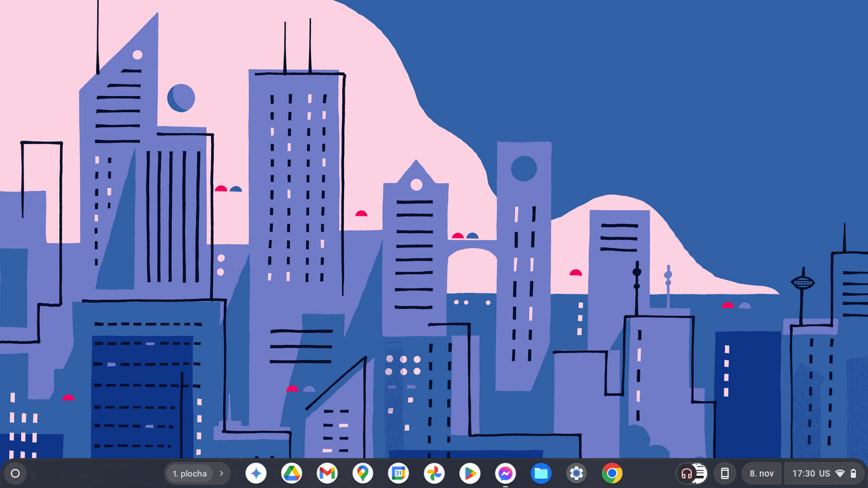Launch Google Photos pinwheel app
The height and width of the screenshot is (488, 868).
434,473
